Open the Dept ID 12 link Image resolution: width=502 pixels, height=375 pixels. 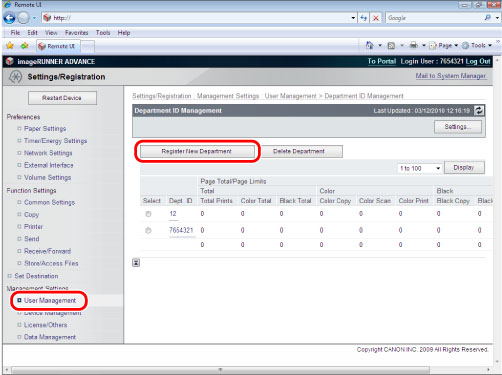coord(173,214)
